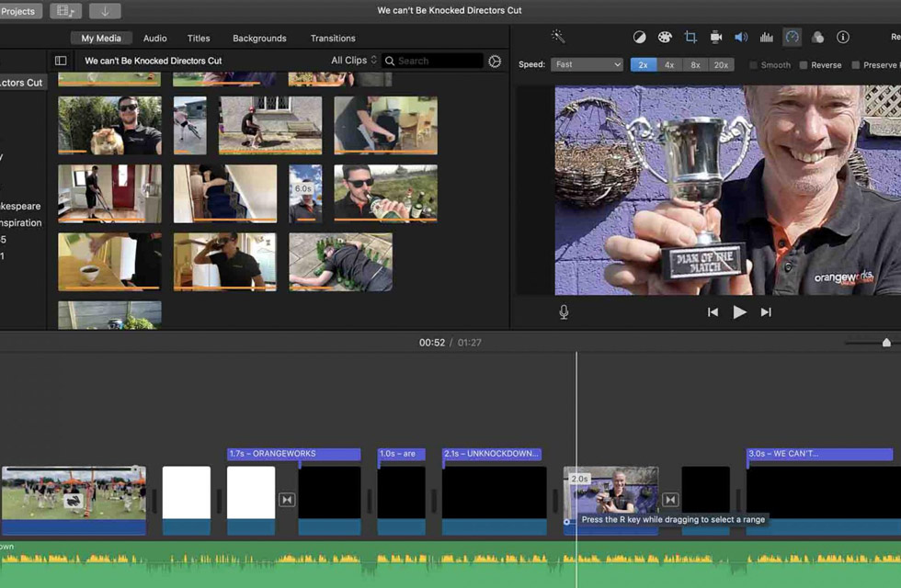Viewport: 901px width, 588px height.
Task: Open the Speed dropdown set to Fast
Action: coord(587,65)
